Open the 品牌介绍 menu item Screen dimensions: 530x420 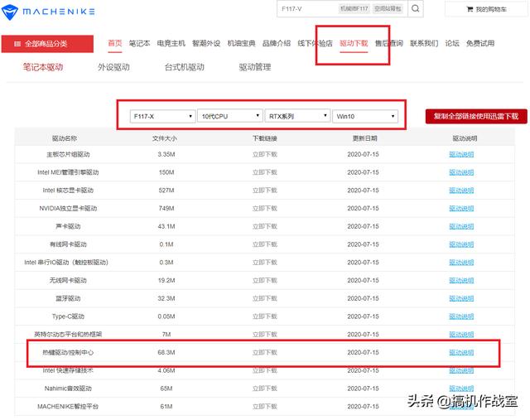coord(277,43)
